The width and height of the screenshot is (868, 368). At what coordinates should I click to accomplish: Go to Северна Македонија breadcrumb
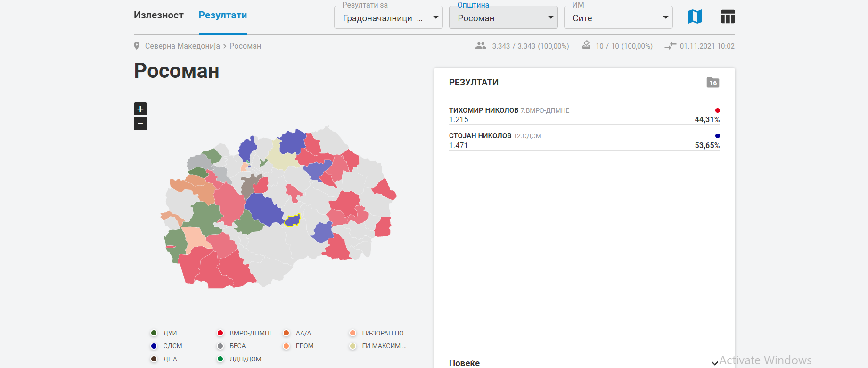click(x=182, y=46)
